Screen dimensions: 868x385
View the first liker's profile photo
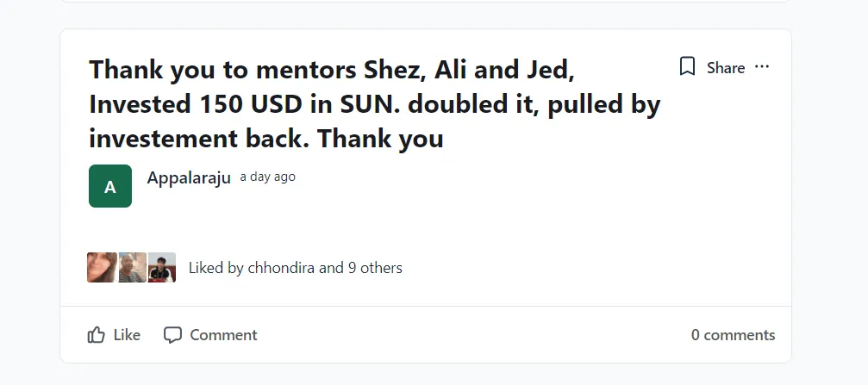click(102, 268)
